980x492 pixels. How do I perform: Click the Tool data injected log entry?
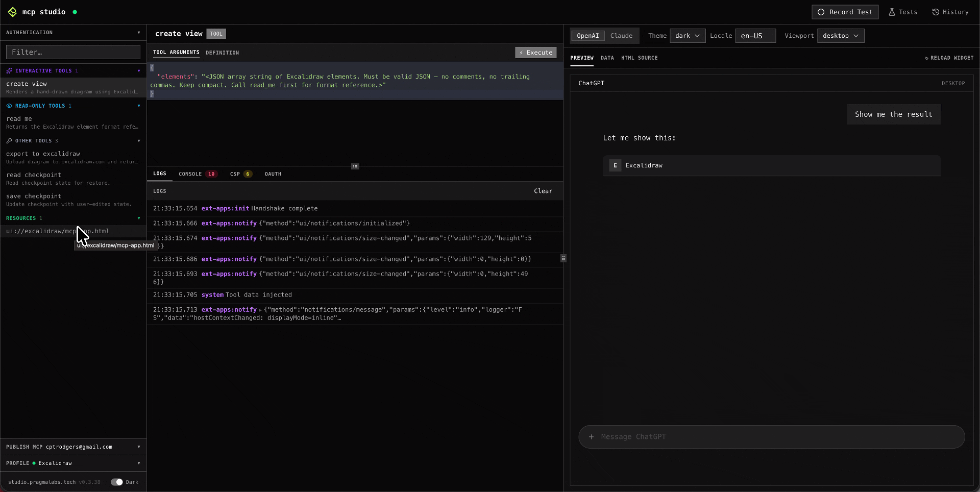point(355,295)
